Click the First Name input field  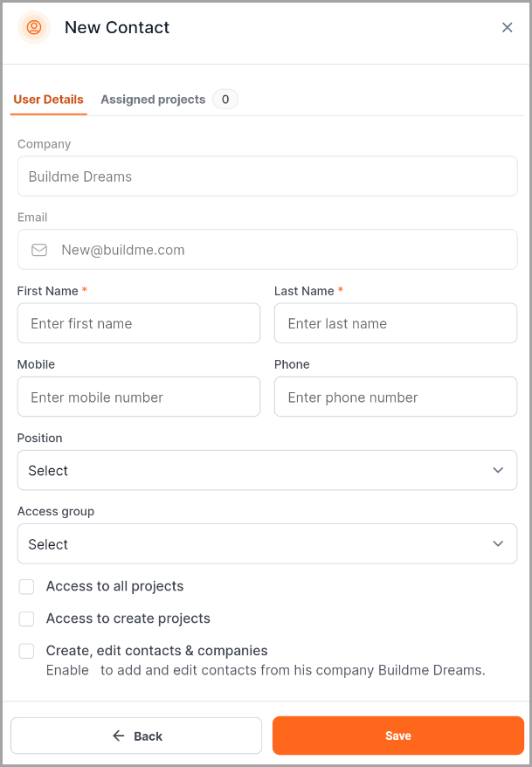tap(139, 323)
